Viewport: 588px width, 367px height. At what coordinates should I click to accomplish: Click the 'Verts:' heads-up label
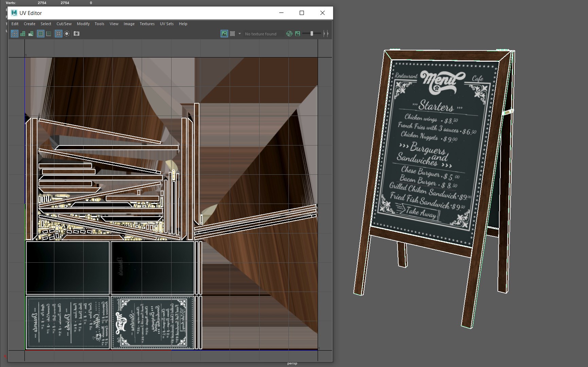11,3
